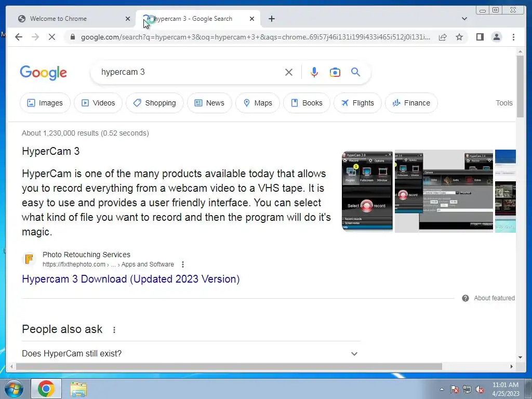Click horizontal scrollbar right arrow
The height and width of the screenshot is (399, 532).
click(x=512, y=366)
